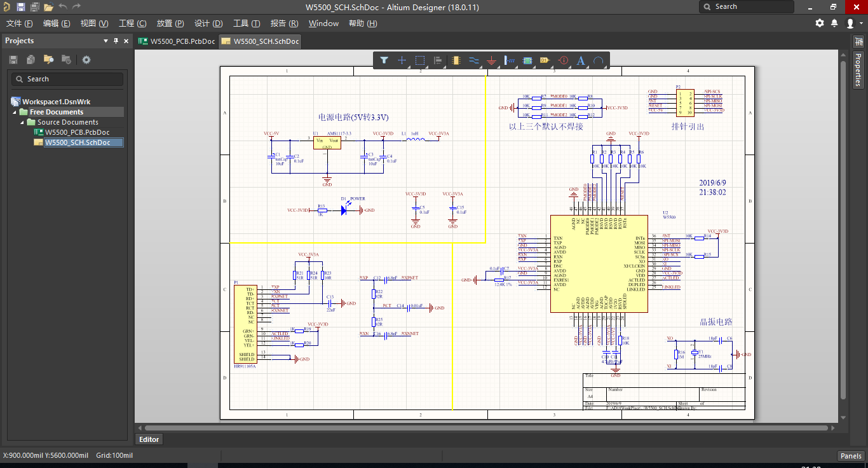Select the harness/bus entry tool
The height and width of the screenshot is (468, 868).
pyautogui.click(x=509, y=60)
